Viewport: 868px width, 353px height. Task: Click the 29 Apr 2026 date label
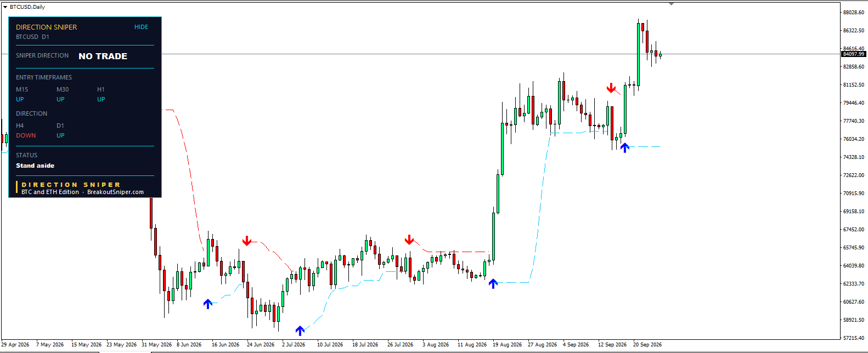15,345
